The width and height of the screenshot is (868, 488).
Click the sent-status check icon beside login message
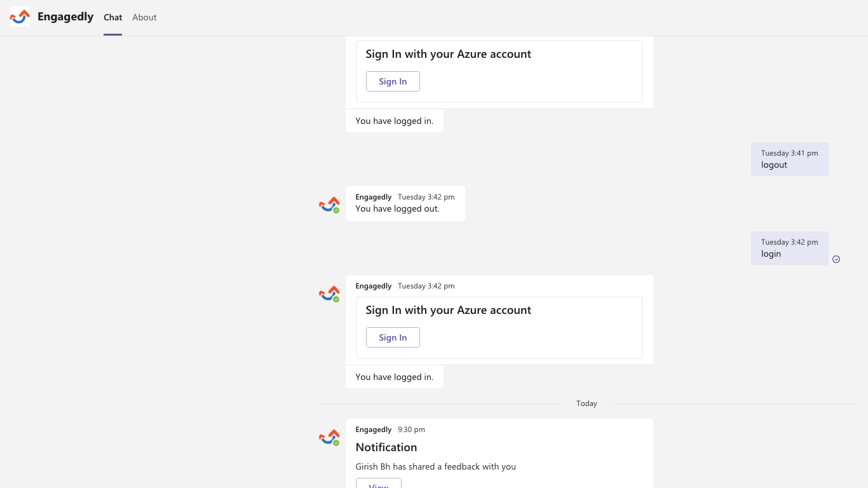coord(836,259)
